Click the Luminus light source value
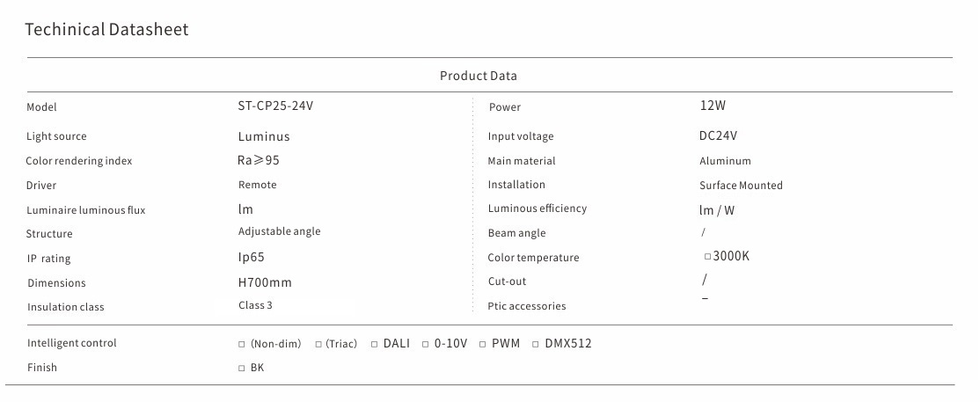Image resolution: width=980 pixels, height=402 pixels. tap(264, 136)
